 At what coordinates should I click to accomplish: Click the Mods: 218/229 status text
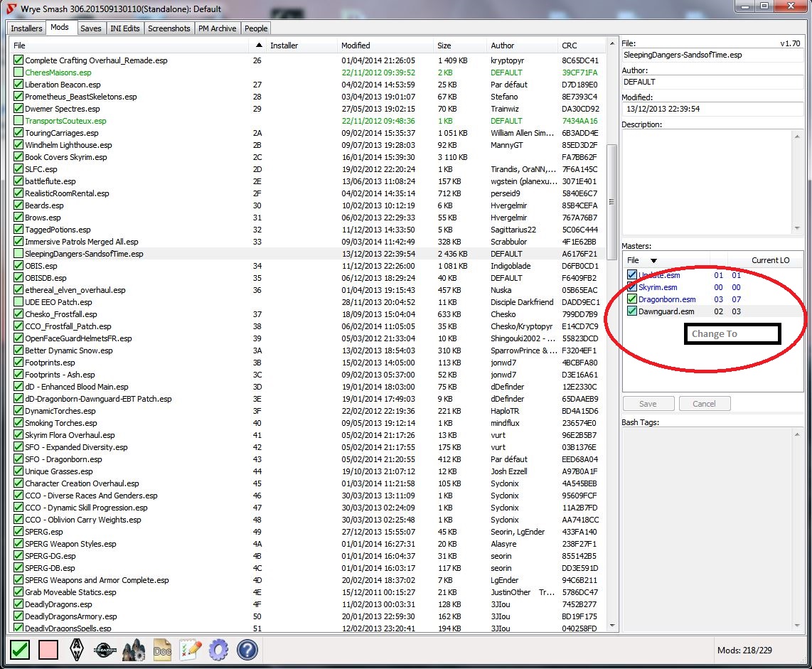click(x=744, y=651)
